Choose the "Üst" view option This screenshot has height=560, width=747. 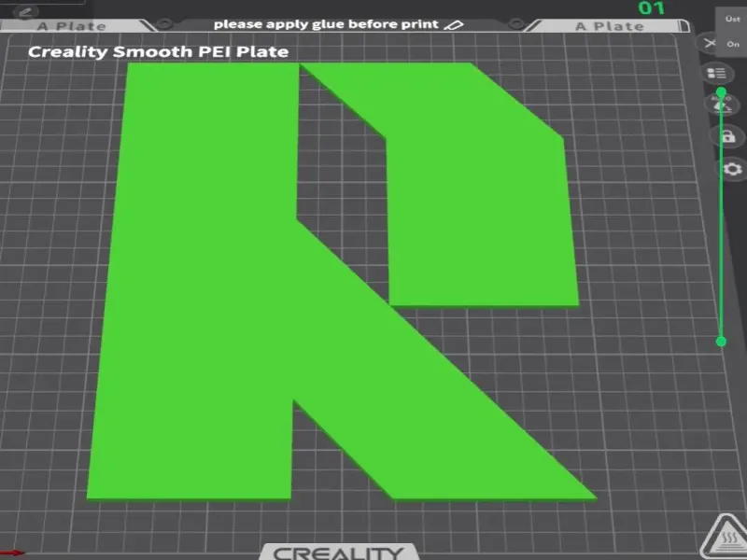(x=733, y=19)
